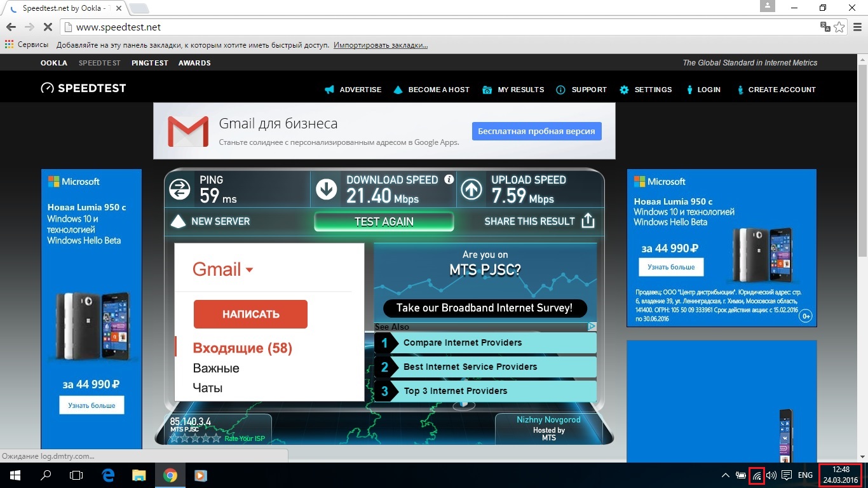This screenshot has width=868, height=488.
Task: Switch to the PINGTEST tab
Action: tap(150, 63)
